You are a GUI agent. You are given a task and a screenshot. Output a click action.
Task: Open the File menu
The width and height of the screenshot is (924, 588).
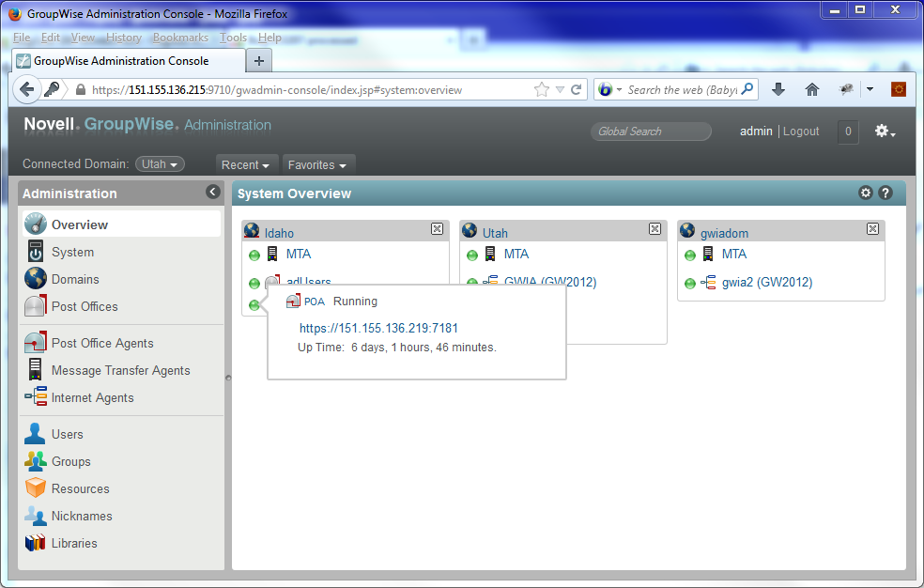(22, 38)
